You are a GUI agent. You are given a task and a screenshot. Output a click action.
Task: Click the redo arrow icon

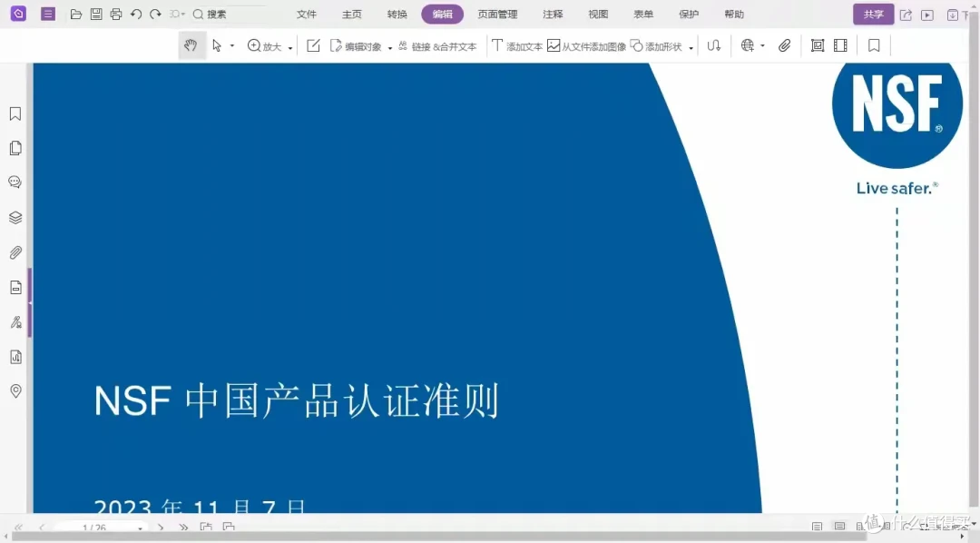(156, 14)
